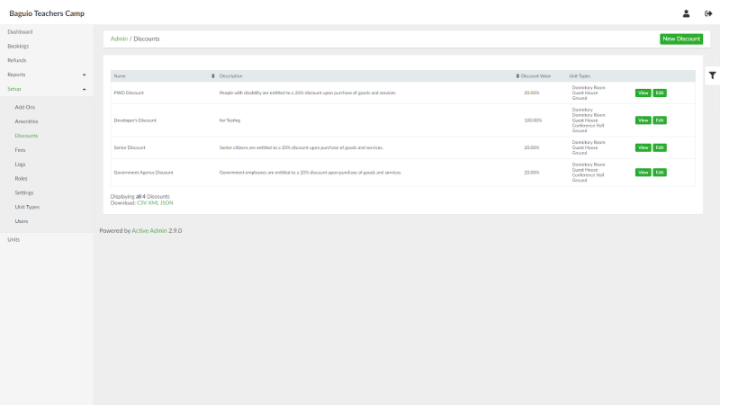Open the Active Admin footer link
This screenshot has height=405, width=730.
pos(149,231)
